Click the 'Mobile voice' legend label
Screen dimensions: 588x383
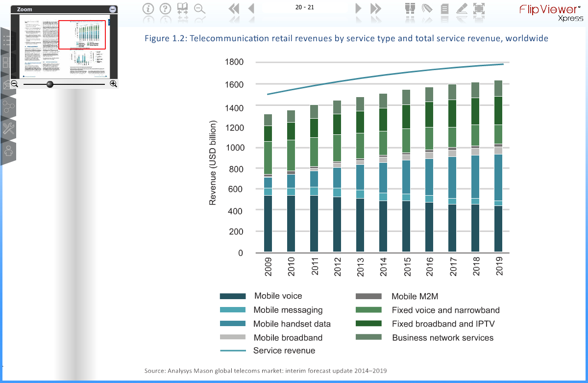point(278,296)
